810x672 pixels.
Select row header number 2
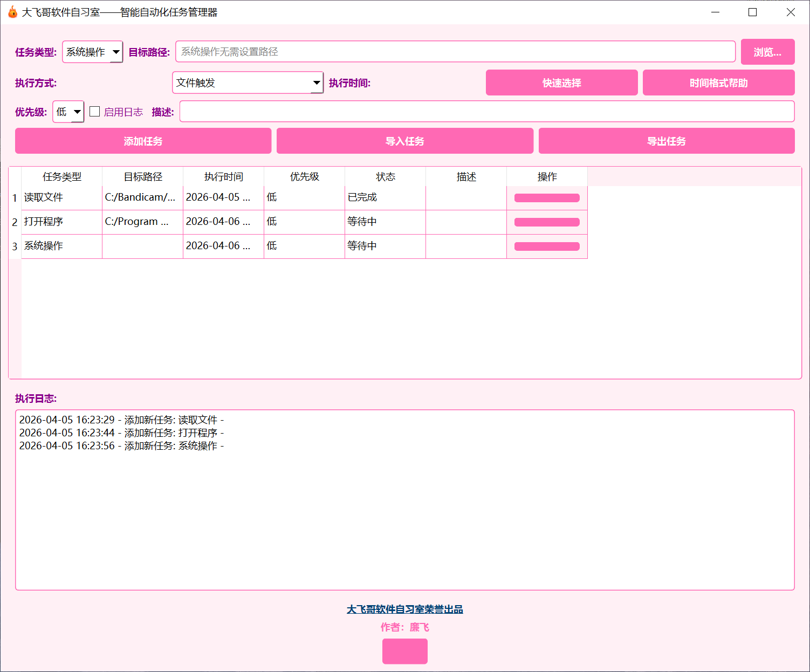pos(15,222)
